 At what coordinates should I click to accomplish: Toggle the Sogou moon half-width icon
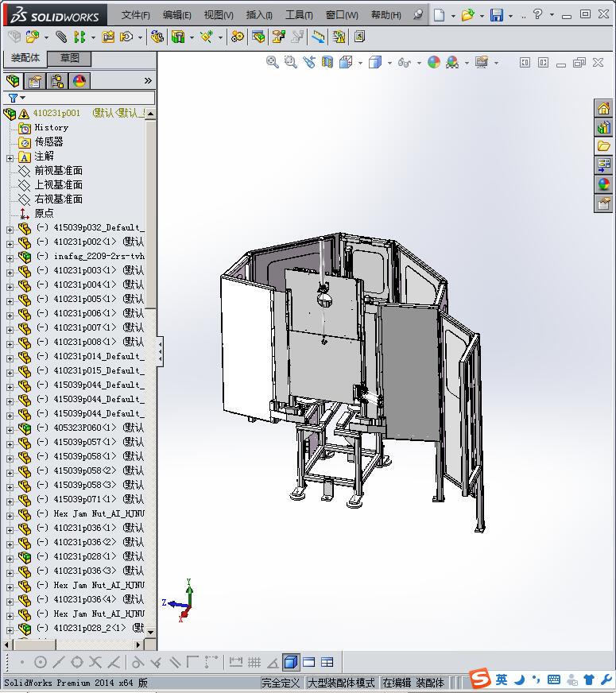(x=520, y=679)
